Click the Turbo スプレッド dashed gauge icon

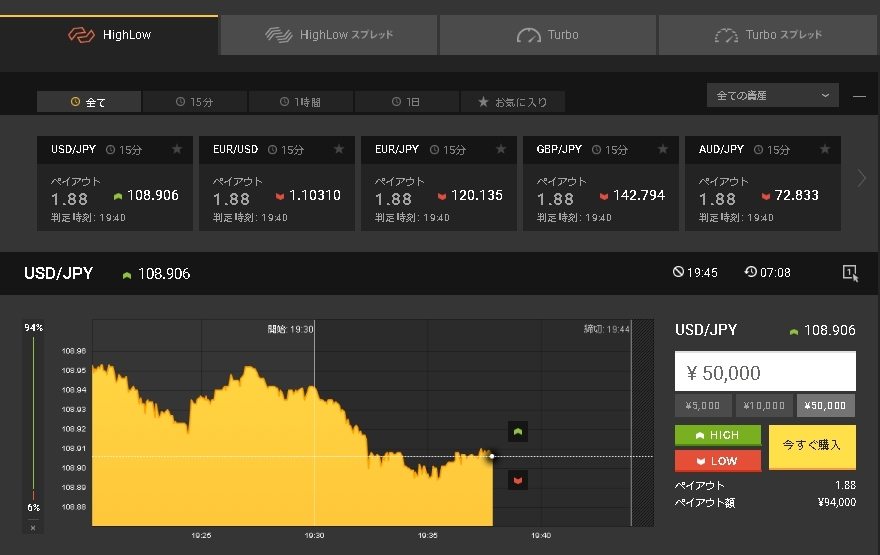(x=726, y=35)
